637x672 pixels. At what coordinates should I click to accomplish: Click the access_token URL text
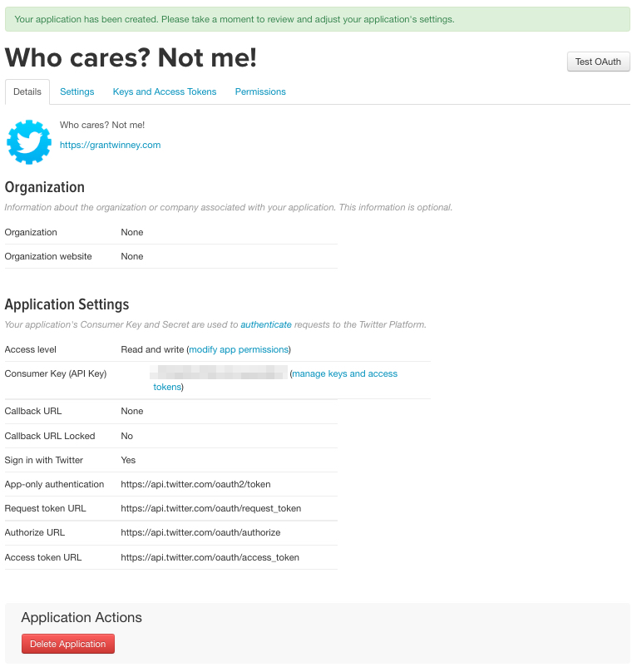tap(210, 557)
